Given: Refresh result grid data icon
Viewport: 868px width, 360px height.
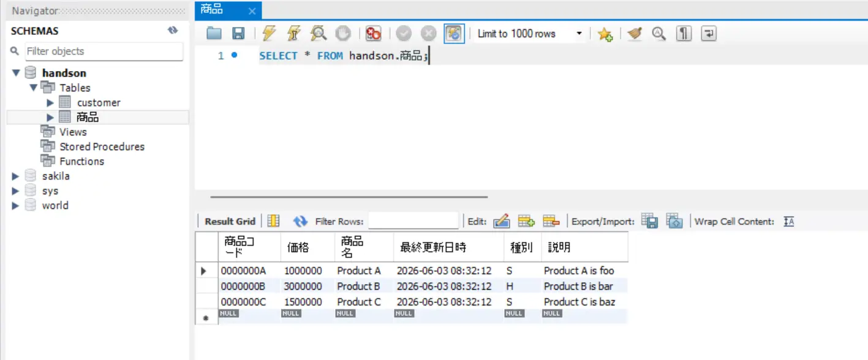Looking at the screenshot, I should (300, 221).
